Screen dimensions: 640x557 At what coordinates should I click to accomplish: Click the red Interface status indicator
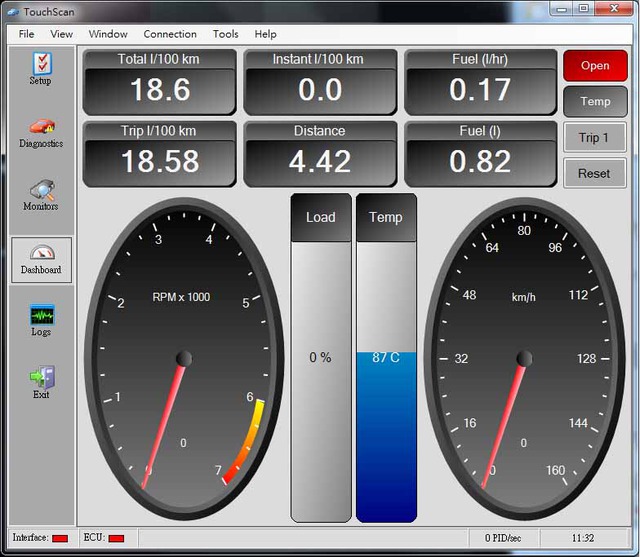[x=60, y=539]
